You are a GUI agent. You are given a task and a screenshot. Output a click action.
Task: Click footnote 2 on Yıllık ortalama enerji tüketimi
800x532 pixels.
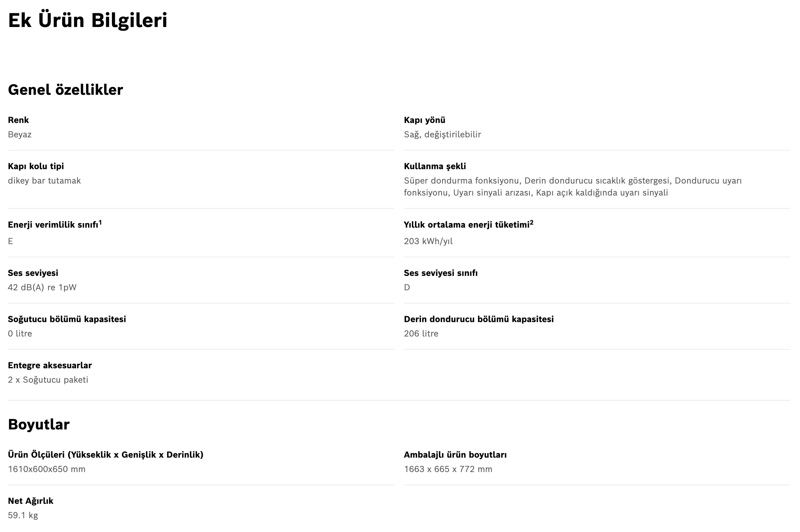(531, 222)
